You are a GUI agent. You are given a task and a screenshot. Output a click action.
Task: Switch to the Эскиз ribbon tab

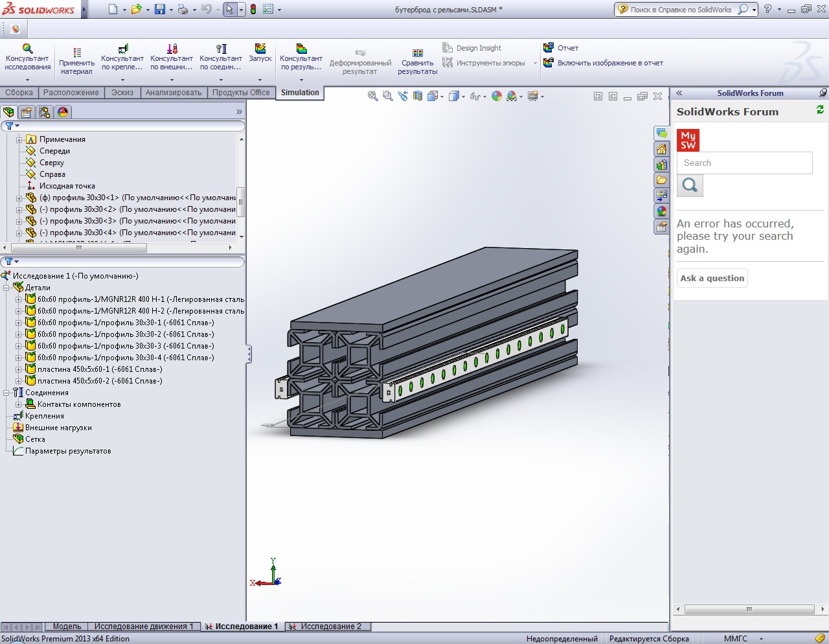[122, 93]
